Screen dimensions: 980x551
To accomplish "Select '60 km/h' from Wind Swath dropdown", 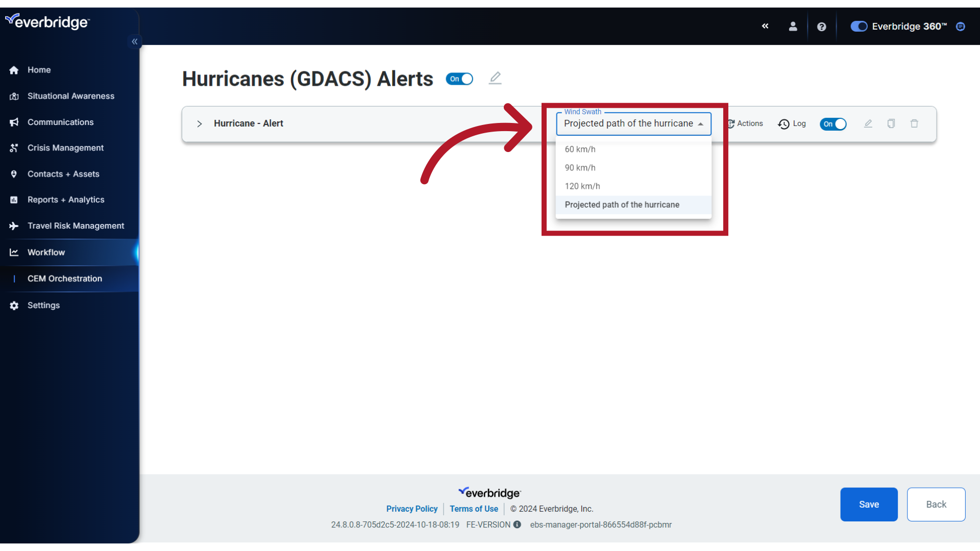I will (x=579, y=148).
